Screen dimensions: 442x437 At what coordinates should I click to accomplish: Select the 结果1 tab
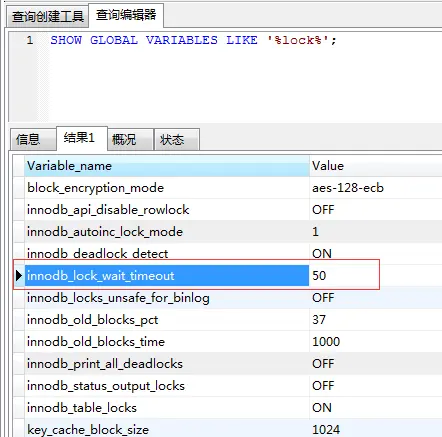coord(82,138)
